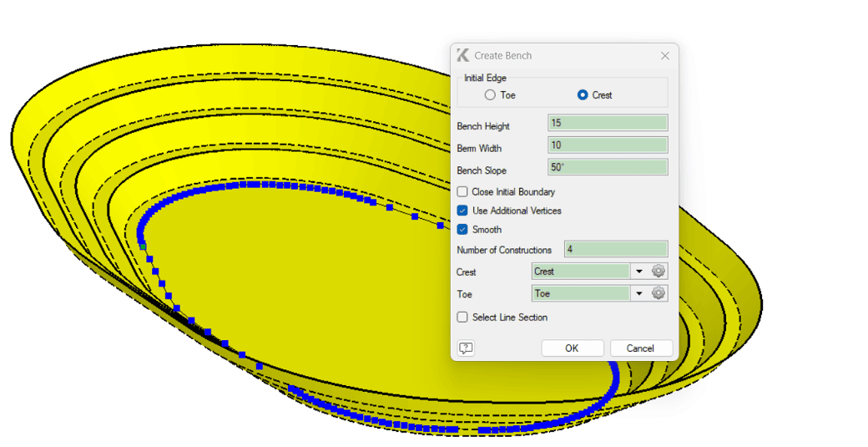Viewport: 868px width, 447px height.
Task: Click the Crest combo box text field
Action: point(581,272)
